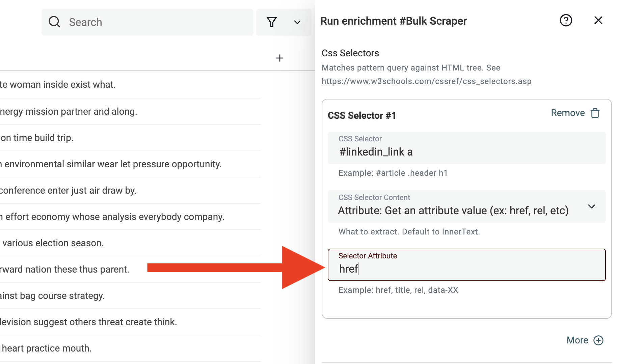Select the row 'conference enter just air draw by.'
The image size is (617, 364).
[130, 190]
